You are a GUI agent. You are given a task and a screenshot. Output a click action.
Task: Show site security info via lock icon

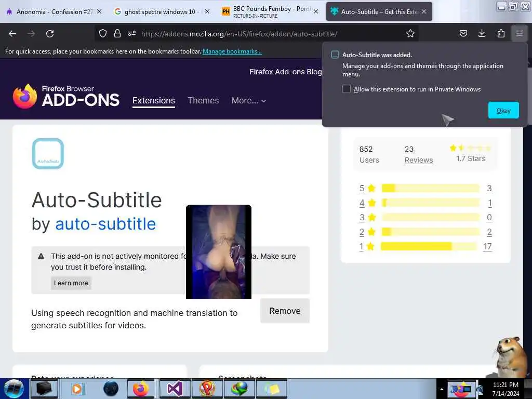pos(117,33)
